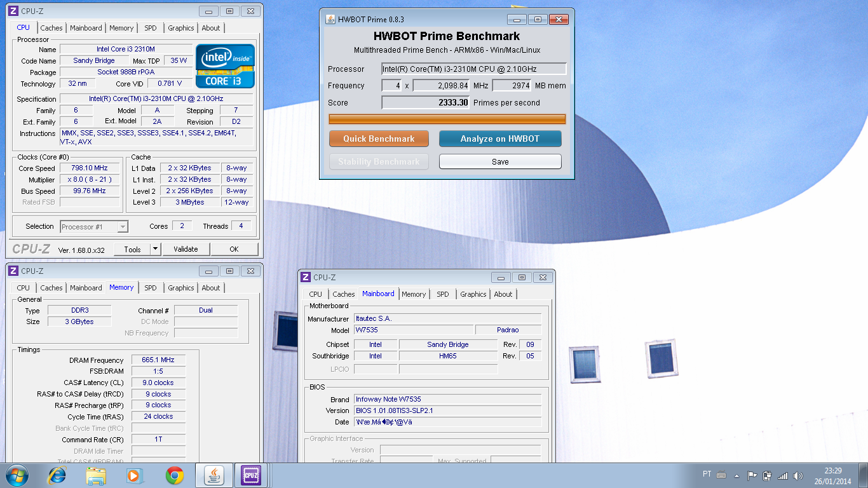Open About tab in the Mainboard CPU-Z window
The height and width of the screenshot is (488, 868).
pyautogui.click(x=503, y=294)
